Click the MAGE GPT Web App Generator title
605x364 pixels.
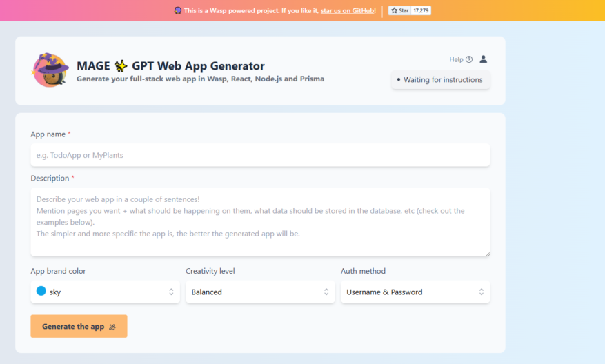pos(170,66)
